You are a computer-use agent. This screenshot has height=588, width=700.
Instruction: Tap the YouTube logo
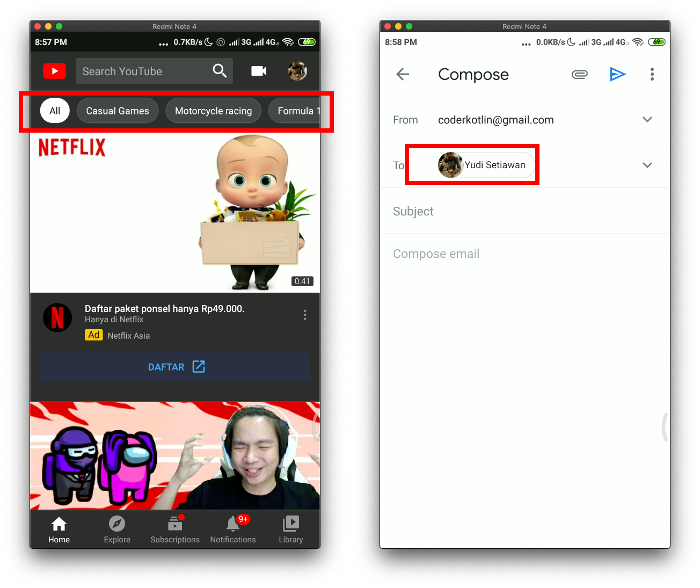point(54,70)
